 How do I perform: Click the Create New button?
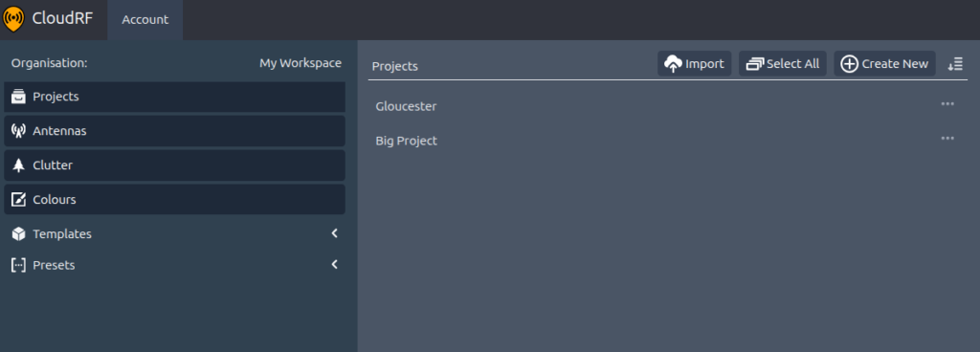pyautogui.click(x=884, y=64)
